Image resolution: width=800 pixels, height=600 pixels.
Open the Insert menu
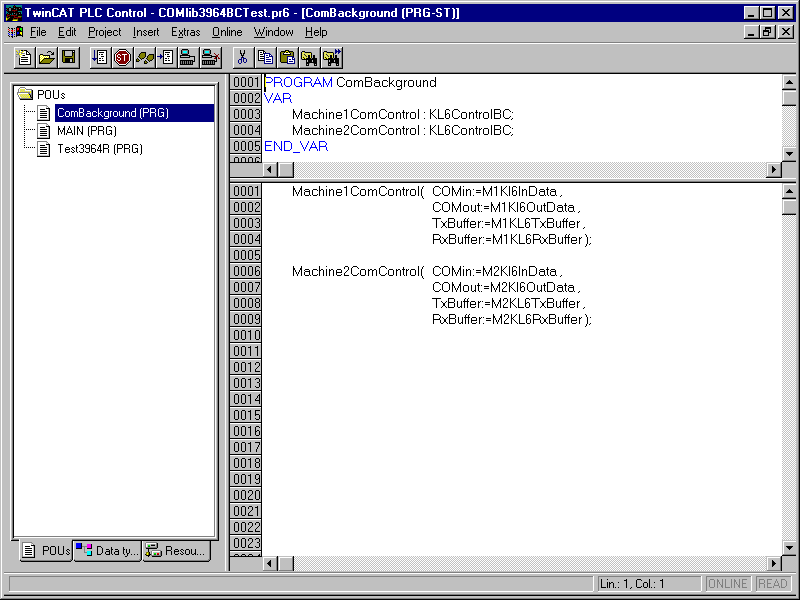[x=146, y=32]
